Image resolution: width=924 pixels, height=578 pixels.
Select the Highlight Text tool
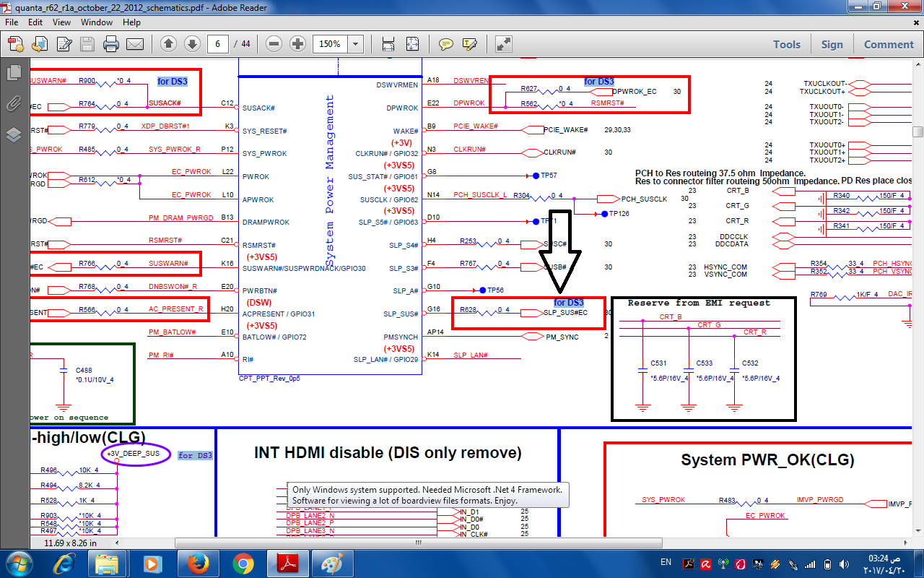click(x=470, y=44)
